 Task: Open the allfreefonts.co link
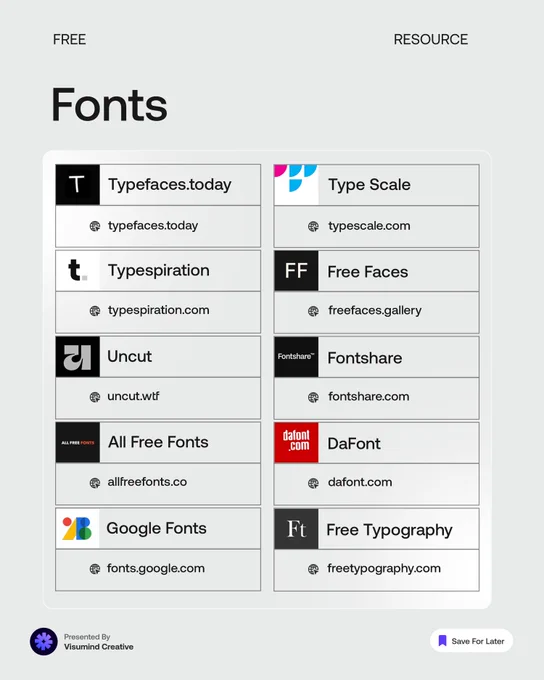[x=147, y=482]
